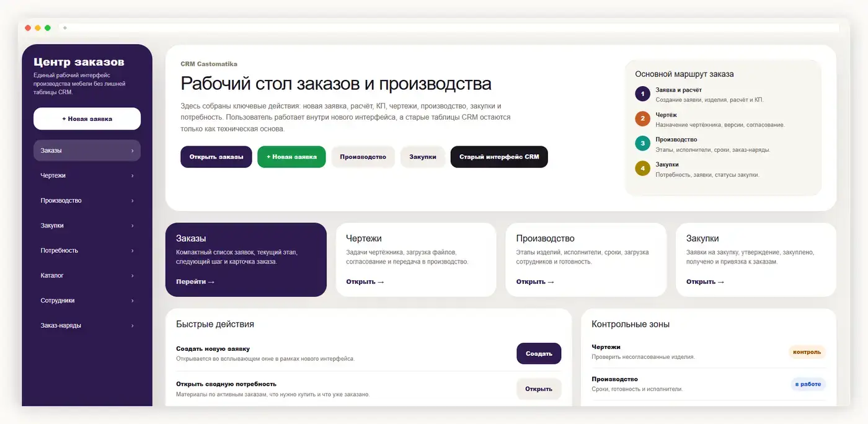Follow the Перейти → link on Заказы card

195,281
